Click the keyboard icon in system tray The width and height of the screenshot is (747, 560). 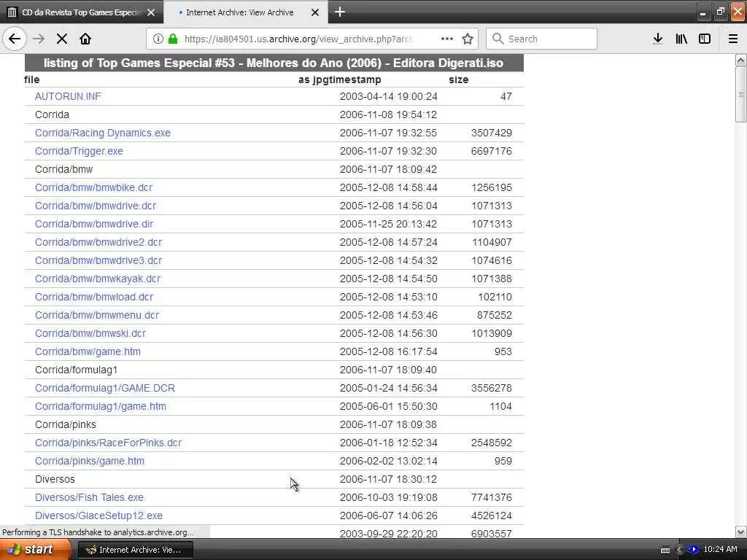665,550
